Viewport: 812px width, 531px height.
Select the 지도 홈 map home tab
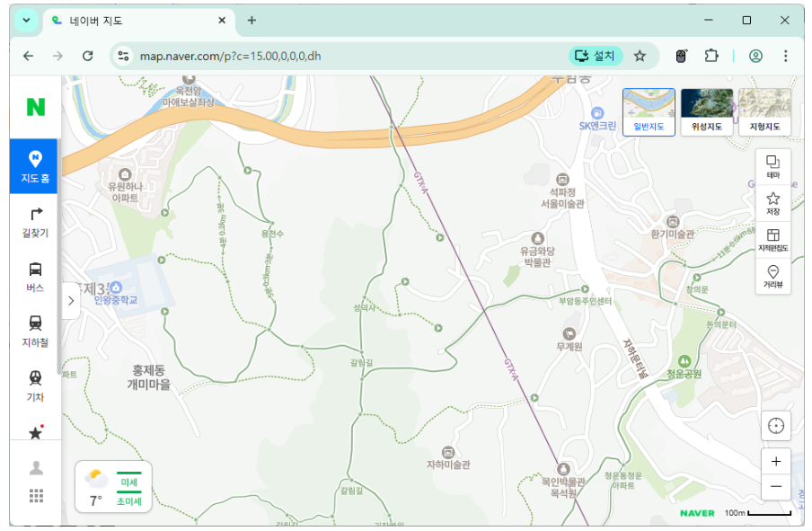35,166
